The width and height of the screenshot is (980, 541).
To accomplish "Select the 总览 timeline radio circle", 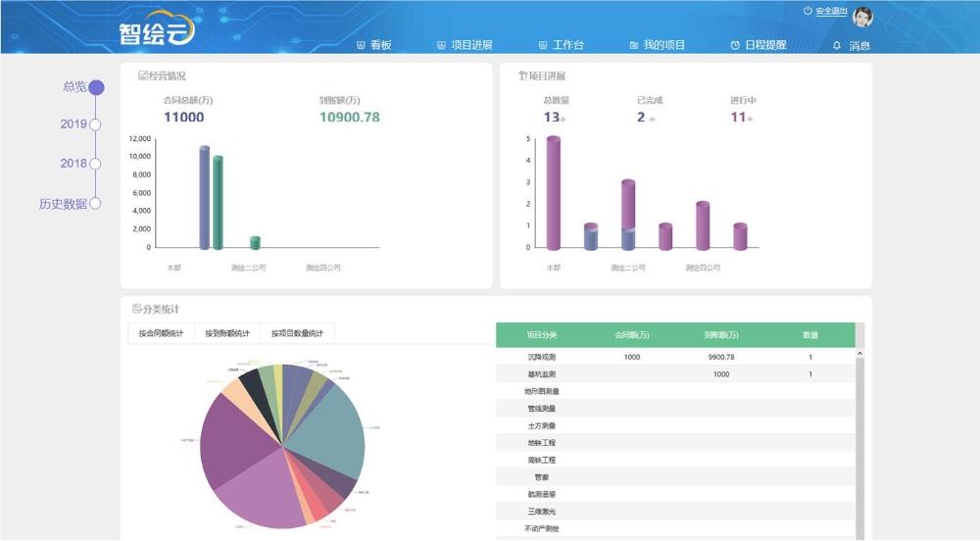I will pyautogui.click(x=96, y=87).
